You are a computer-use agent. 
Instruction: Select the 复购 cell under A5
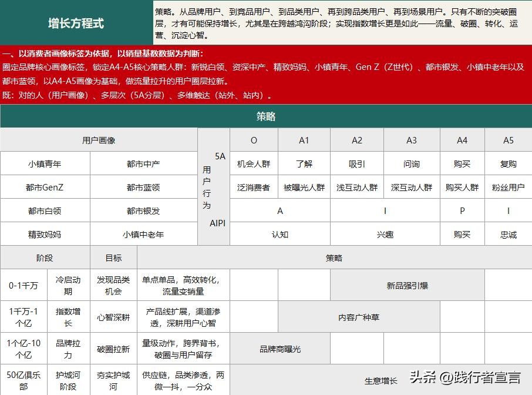coord(509,163)
